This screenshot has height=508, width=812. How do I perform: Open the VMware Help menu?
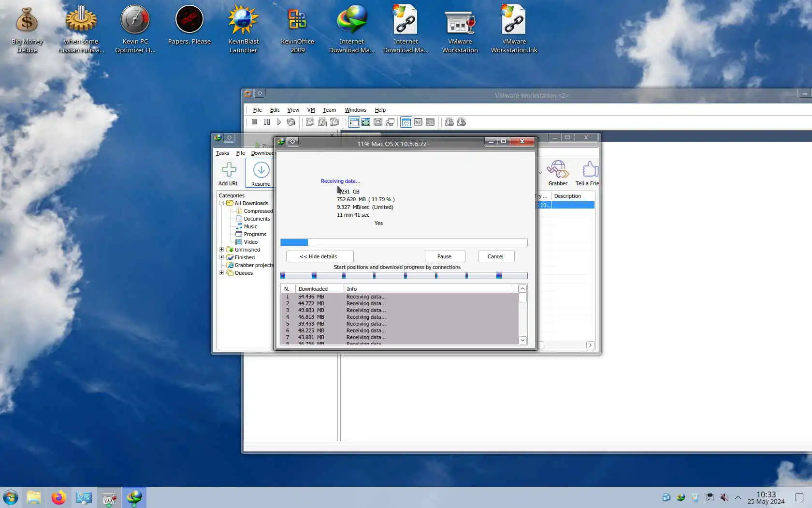380,110
